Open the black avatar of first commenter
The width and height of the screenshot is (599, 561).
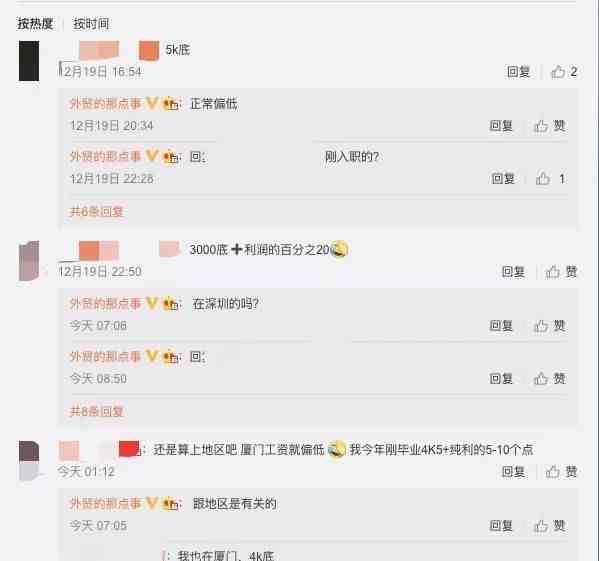(29, 61)
